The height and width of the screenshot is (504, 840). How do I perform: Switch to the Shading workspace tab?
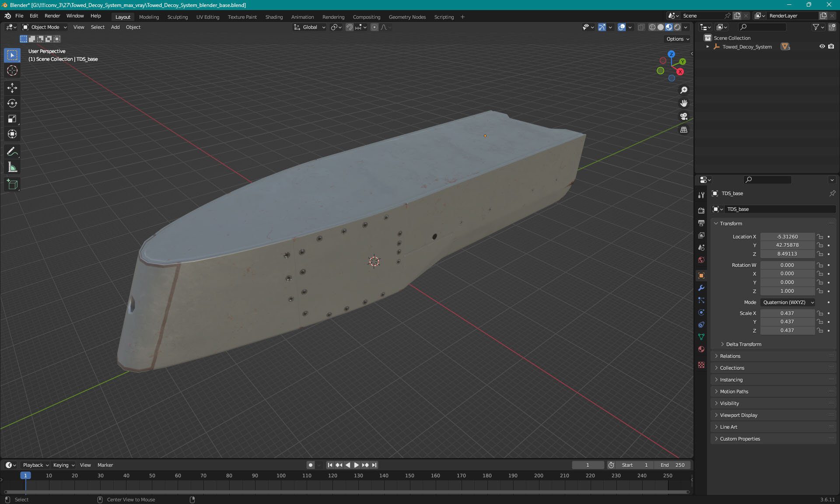coord(274,17)
